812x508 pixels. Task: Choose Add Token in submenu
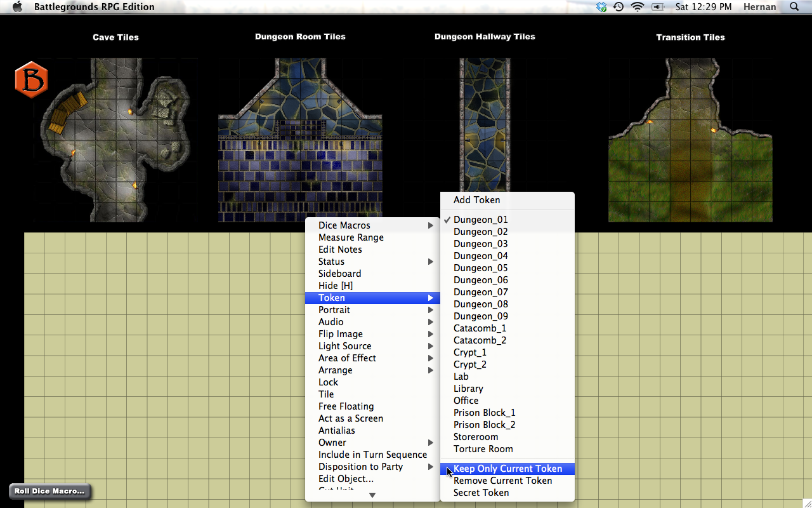point(507,200)
